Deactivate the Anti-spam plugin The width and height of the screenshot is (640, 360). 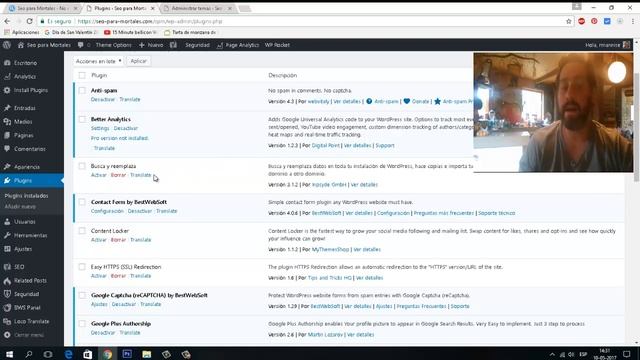pos(103,100)
